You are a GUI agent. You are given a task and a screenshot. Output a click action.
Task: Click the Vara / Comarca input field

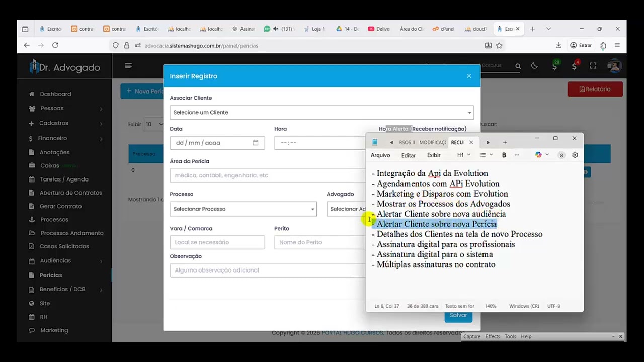(217, 242)
